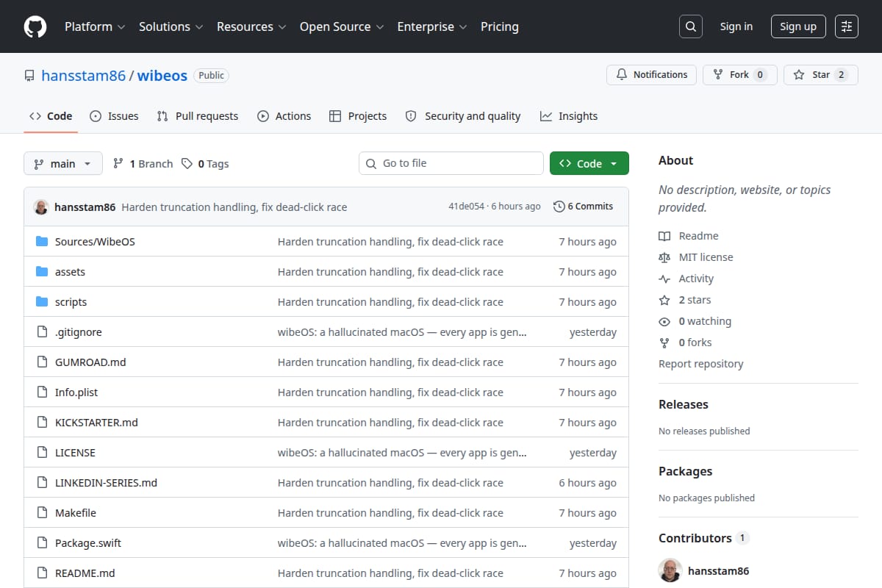Expand the Enterprise menu

(432, 26)
